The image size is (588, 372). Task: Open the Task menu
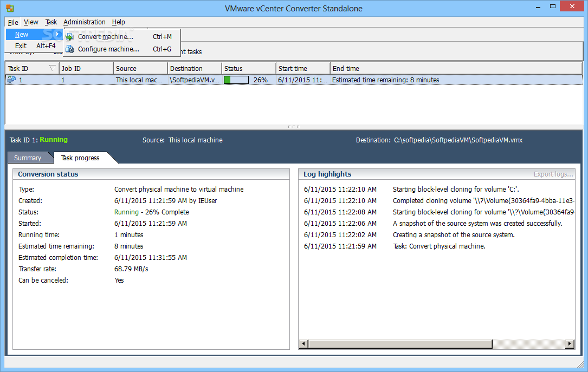(x=51, y=22)
